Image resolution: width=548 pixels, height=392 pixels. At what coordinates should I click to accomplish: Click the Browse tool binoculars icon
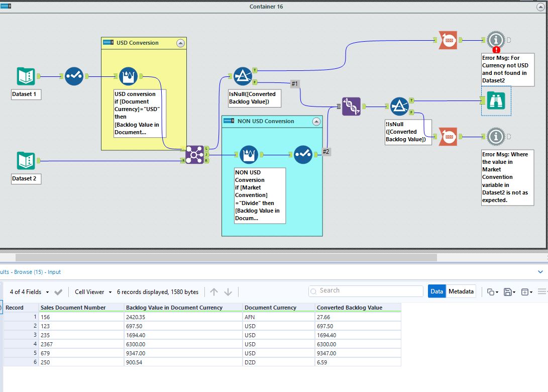[x=496, y=101]
